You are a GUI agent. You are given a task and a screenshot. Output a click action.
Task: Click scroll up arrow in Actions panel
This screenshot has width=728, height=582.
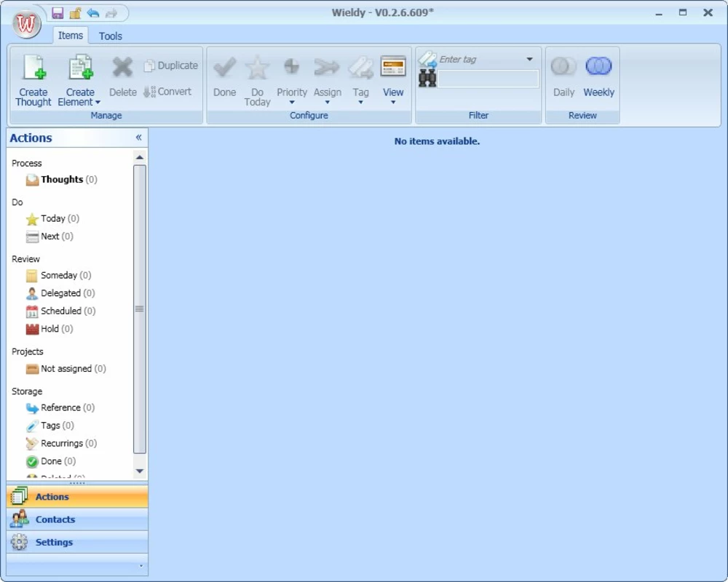(139, 157)
